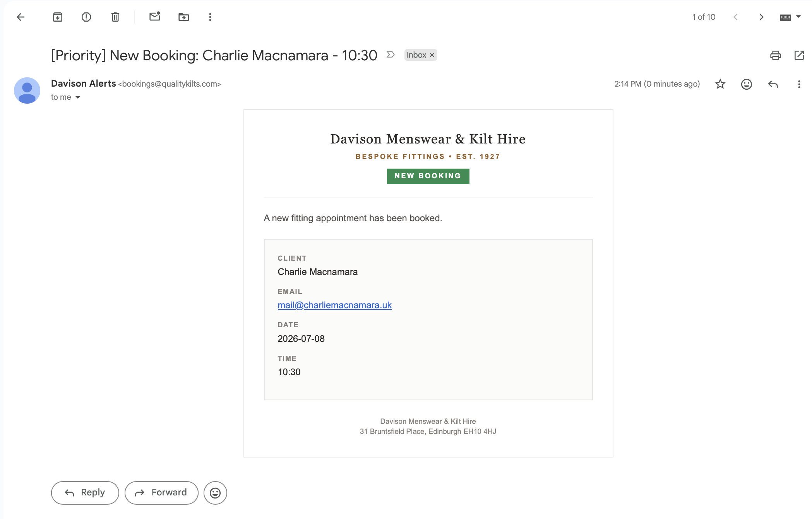Image resolution: width=812 pixels, height=519 pixels.
Task: Click the Reply button below the email
Action: click(x=85, y=493)
